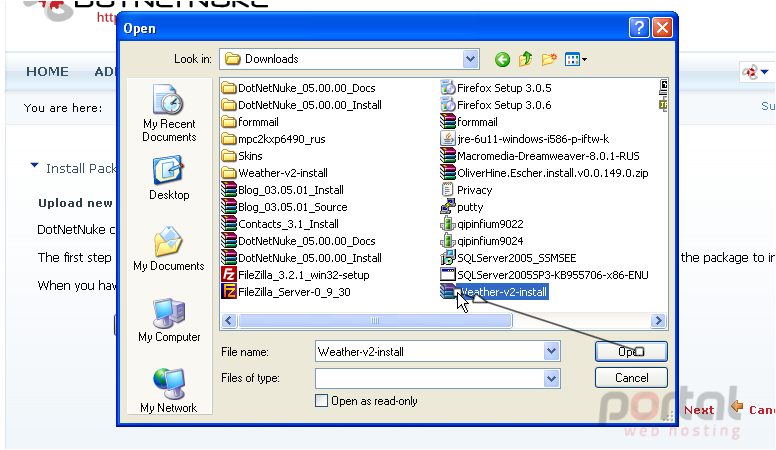Select the mpc2kxp6490_rus folder

point(274,139)
